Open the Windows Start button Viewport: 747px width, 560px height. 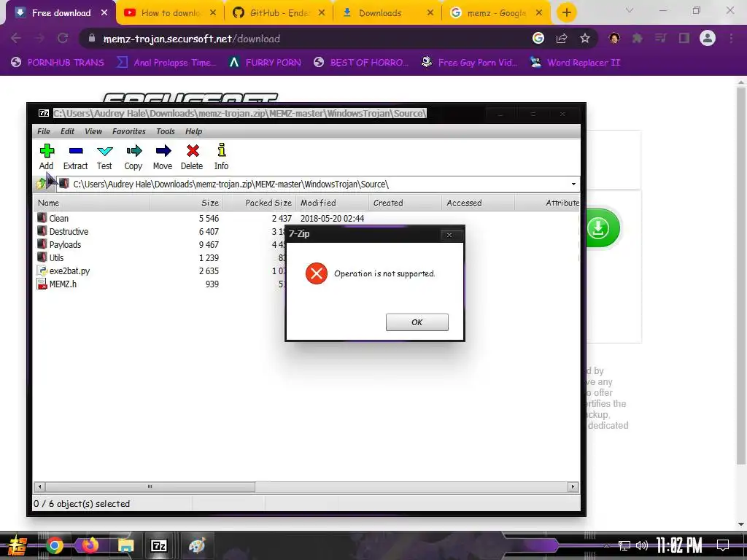pyautogui.click(x=16, y=545)
